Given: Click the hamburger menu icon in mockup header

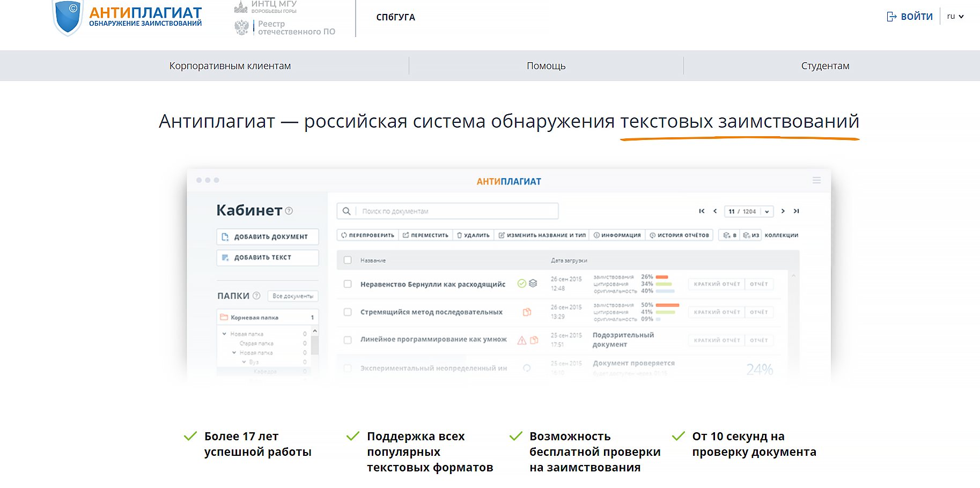Looking at the screenshot, I should coord(816,181).
